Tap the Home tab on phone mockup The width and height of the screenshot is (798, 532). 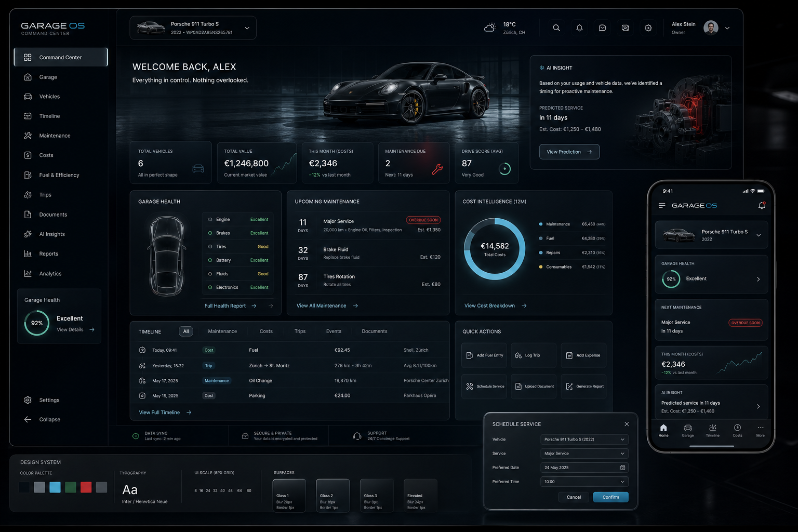[663, 431]
